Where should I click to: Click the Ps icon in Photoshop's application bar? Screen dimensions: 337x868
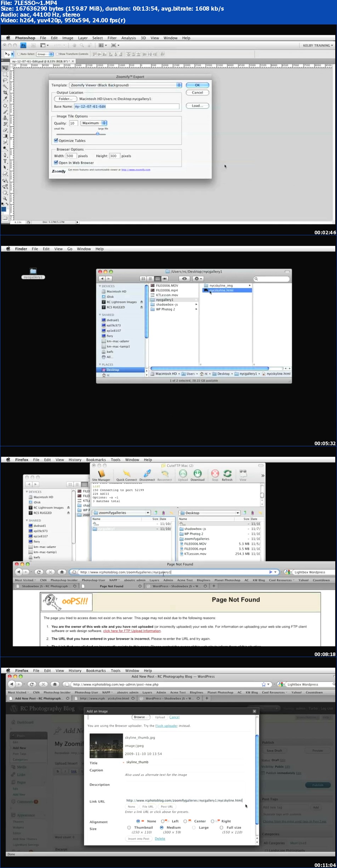23,45
